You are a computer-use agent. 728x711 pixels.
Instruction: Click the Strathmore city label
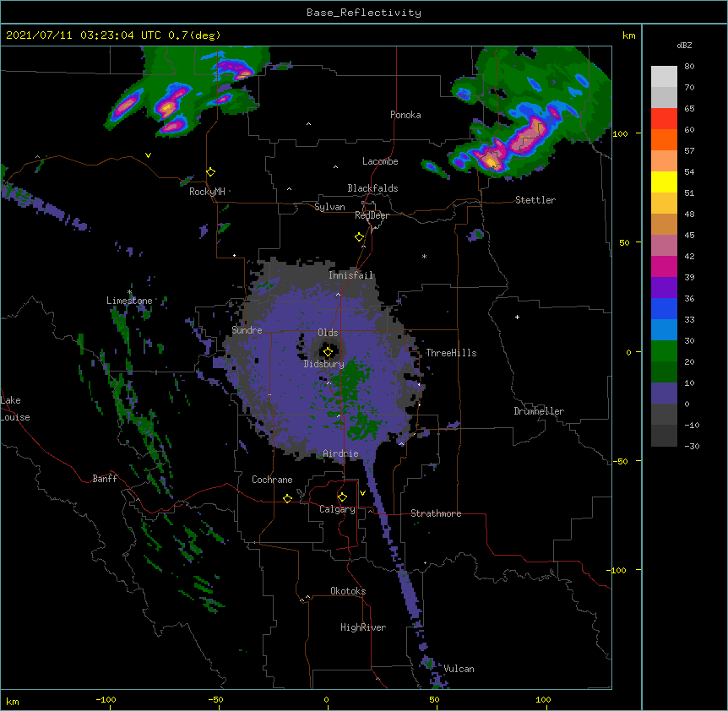[x=436, y=513]
